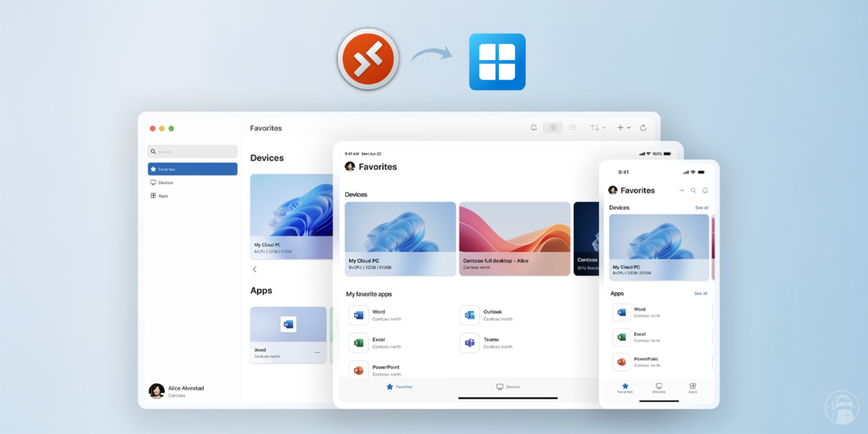Image resolution: width=868 pixels, height=434 pixels.
Task: Tap search magnifier on phone header
Action: tap(693, 191)
